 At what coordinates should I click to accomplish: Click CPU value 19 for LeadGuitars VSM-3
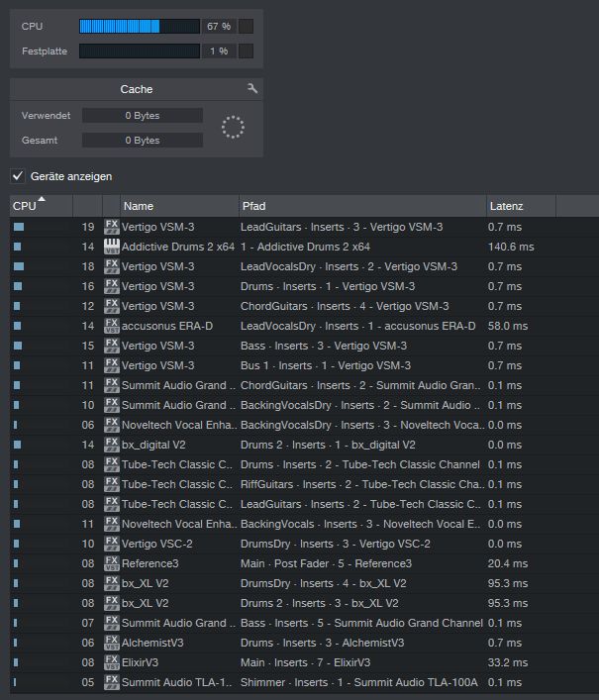88,227
